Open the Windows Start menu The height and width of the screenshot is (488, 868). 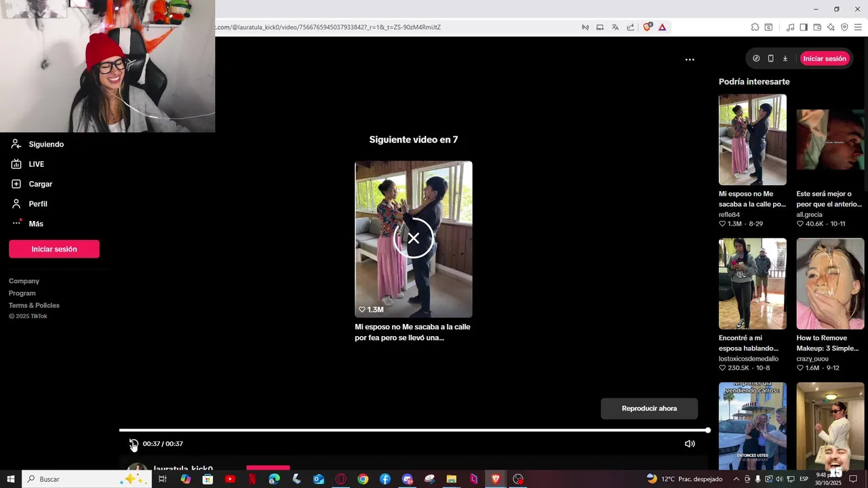pos(11,479)
